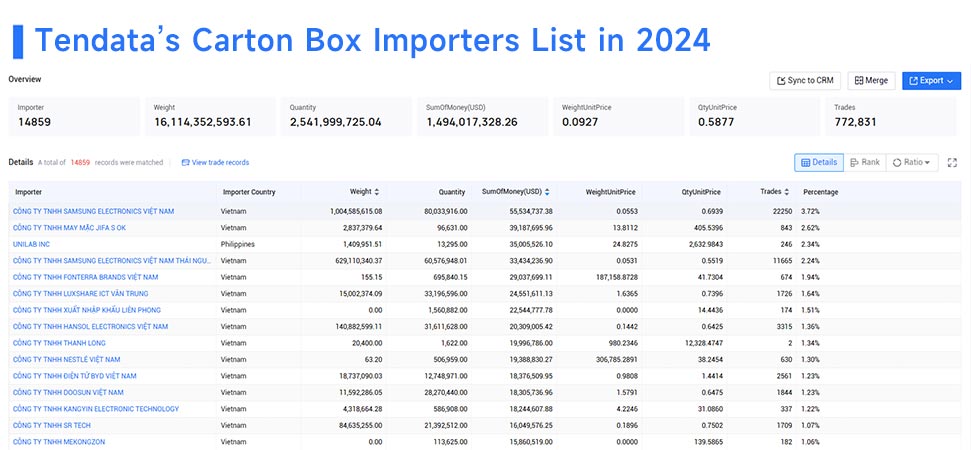Image resolution: width=971 pixels, height=450 pixels.
Task: Open CÔNG TY TNHH FONTERRA BRANDS VIỆT NAM
Action: point(85,277)
